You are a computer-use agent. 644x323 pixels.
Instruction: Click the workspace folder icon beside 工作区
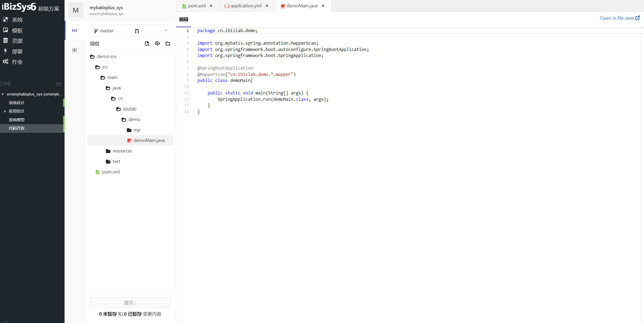(x=59, y=84)
